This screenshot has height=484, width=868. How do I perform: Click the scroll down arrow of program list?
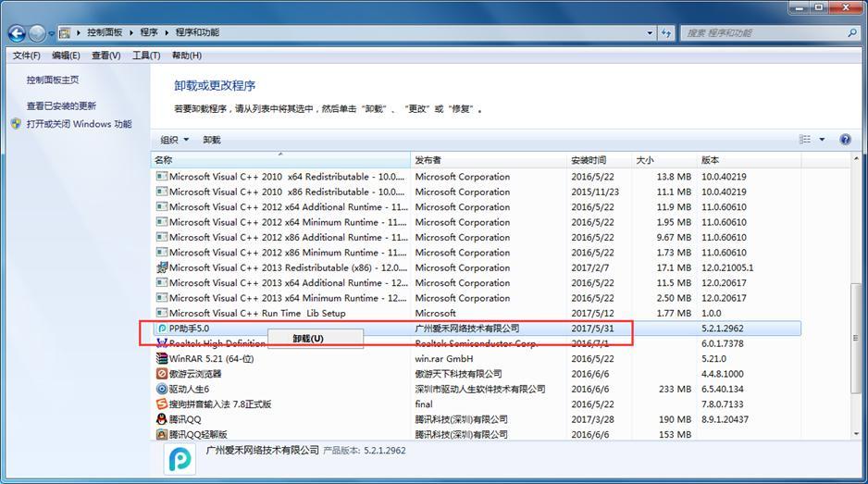point(856,434)
